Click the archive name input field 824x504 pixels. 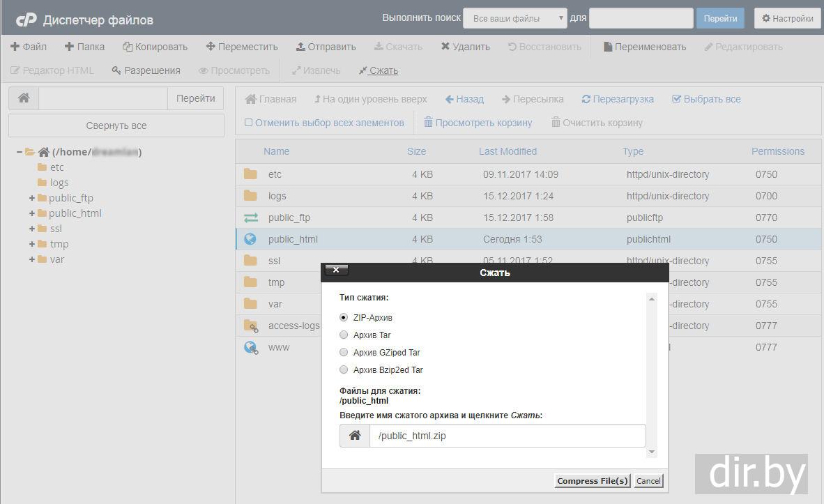click(x=507, y=436)
